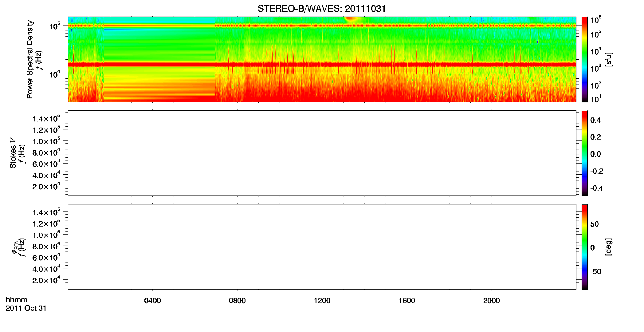The height and width of the screenshot is (332, 644).
Task: Click the 2011 Oct 31 date label
Action: click(x=26, y=308)
